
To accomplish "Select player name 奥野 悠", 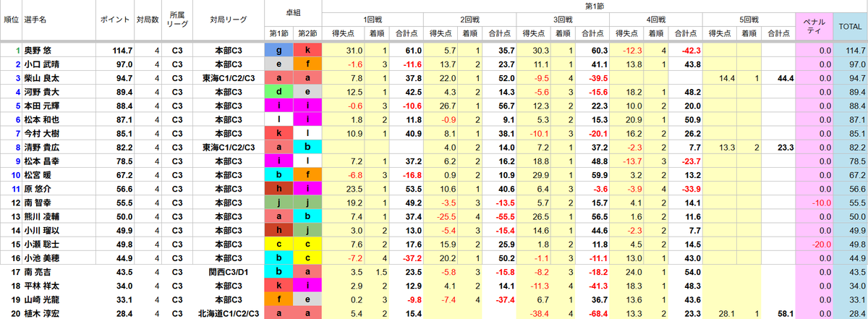I will tap(38, 50).
